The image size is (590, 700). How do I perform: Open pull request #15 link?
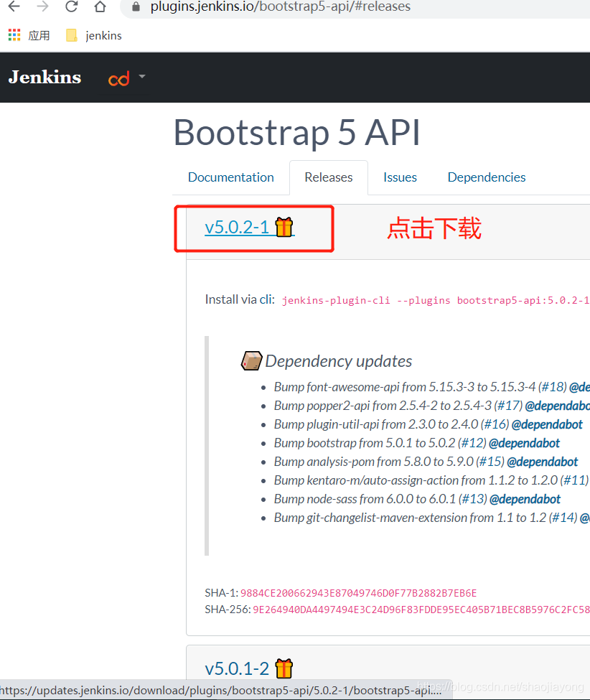pyautogui.click(x=490, y=462)
